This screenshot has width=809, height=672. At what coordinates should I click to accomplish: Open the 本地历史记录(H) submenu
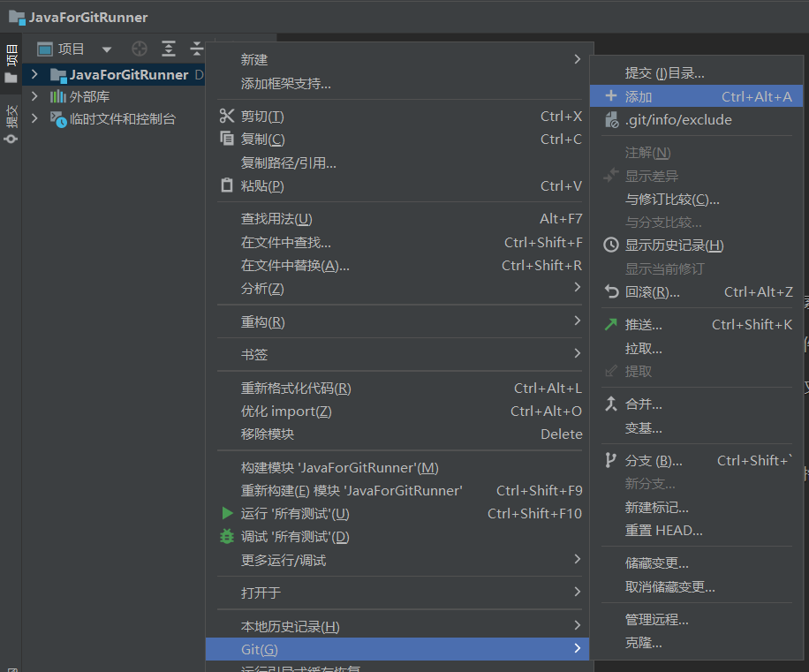point(397,626)
